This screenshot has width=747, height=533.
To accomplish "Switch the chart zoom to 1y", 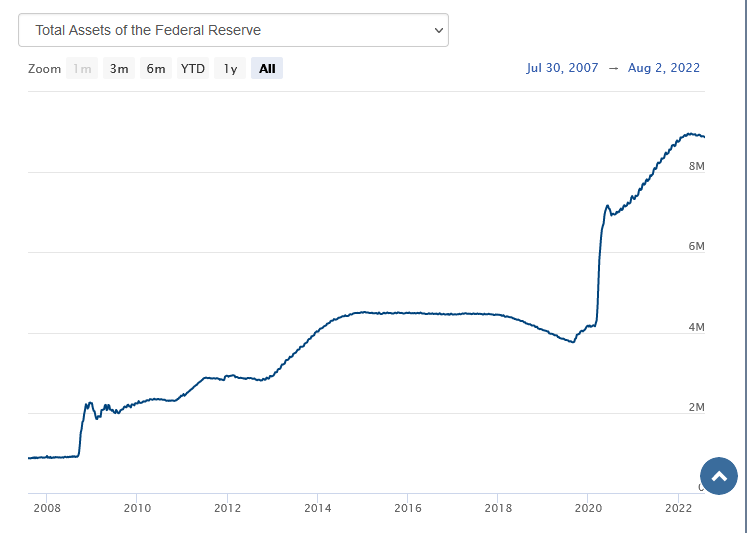I will pos(230,69).
